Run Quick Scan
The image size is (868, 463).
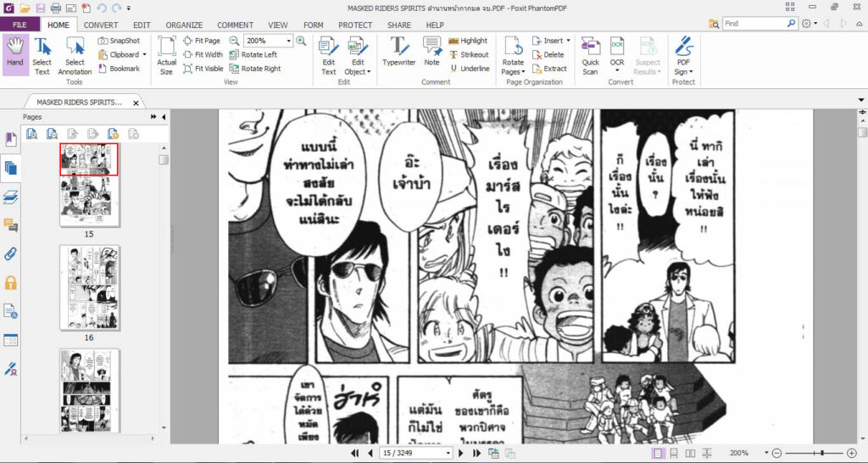point(590,56)
